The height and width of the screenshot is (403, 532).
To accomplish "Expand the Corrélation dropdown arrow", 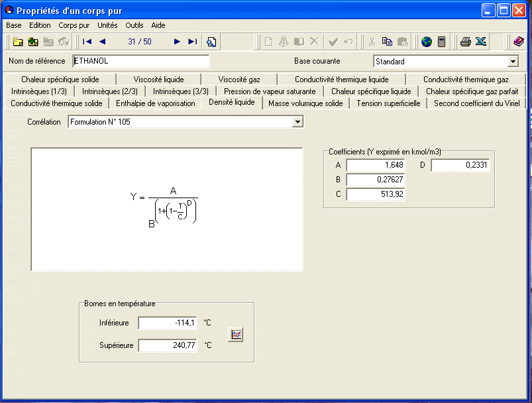I will click(x=297, y=121).
